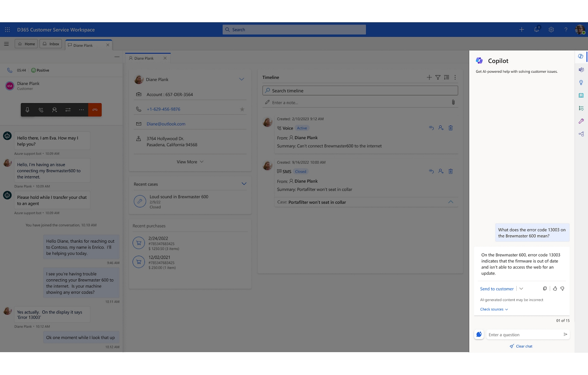Assign the SMS activity
The height and width of the screenshot is (375, 588).
coord(441,171)
